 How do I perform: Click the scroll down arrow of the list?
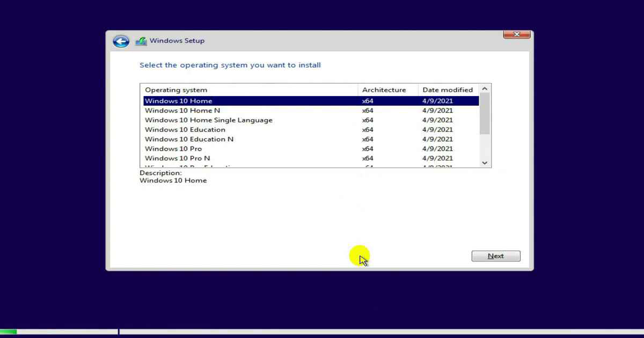pos(485,163)
